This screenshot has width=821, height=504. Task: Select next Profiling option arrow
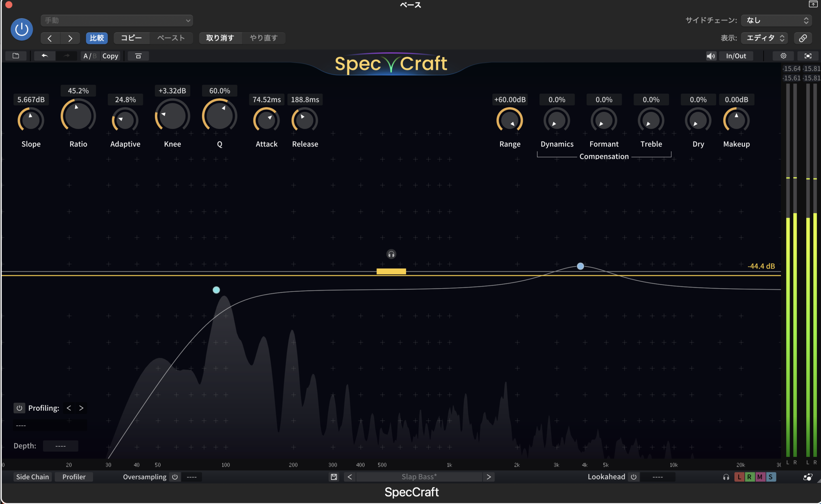tap(81, 408)
